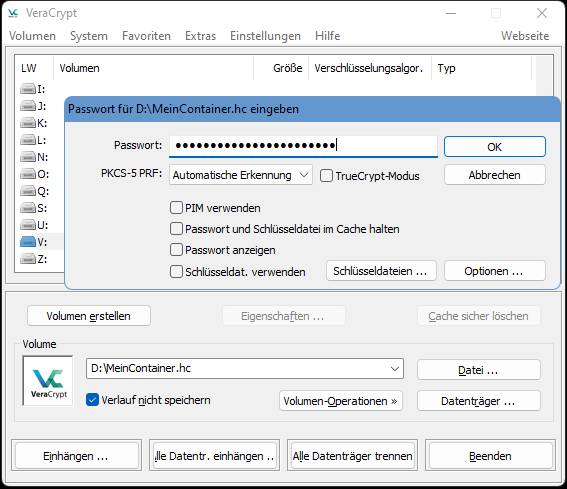Open the System menu
Image resolution: width=567 pixels, height=489 pixels.
(x=89, y=36)
